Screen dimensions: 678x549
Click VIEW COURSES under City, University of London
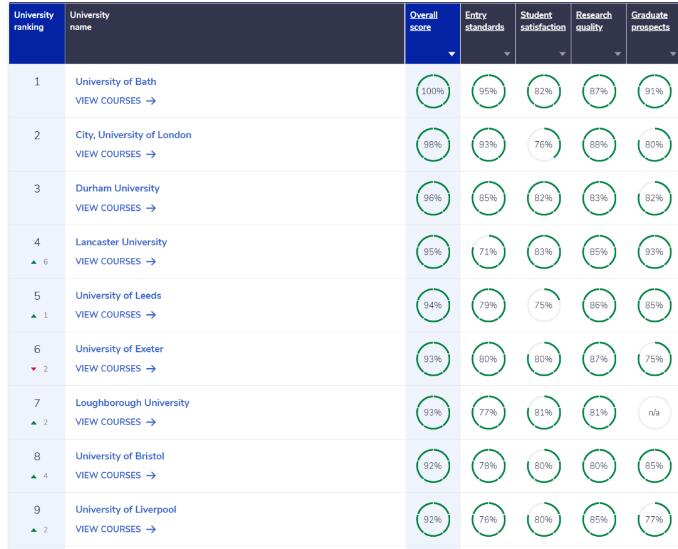[x=115, y=154]
